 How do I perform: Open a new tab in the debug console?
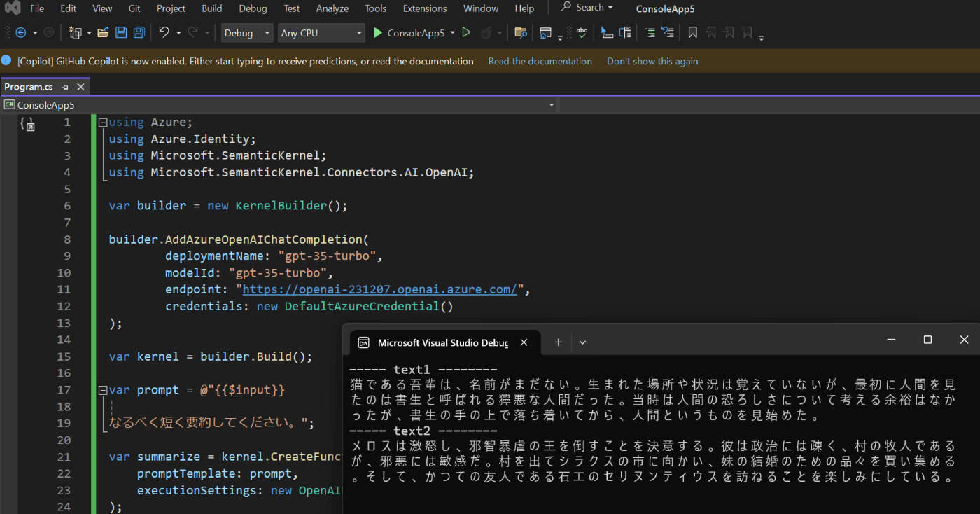[x=558, y=342]
